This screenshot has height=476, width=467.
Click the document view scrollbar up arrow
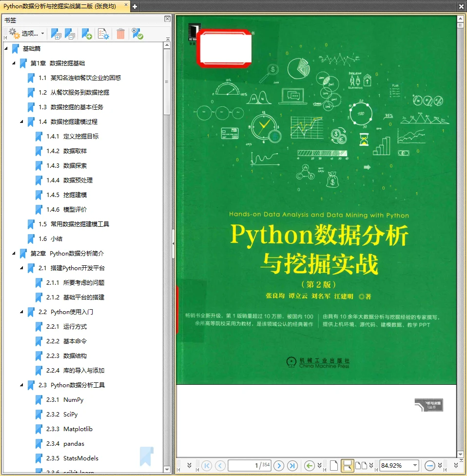(460, 19)
